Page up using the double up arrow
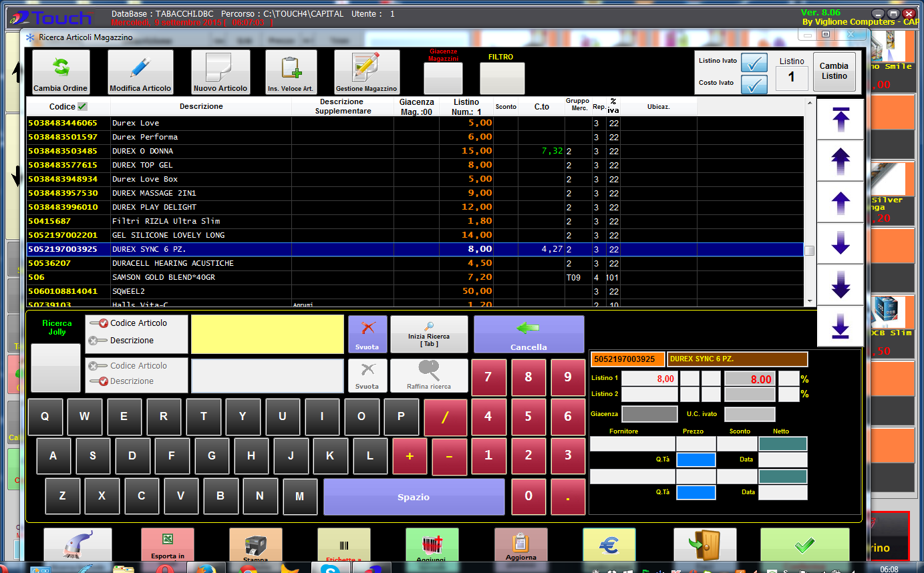The image size is (924, 573). click(840, 160)
